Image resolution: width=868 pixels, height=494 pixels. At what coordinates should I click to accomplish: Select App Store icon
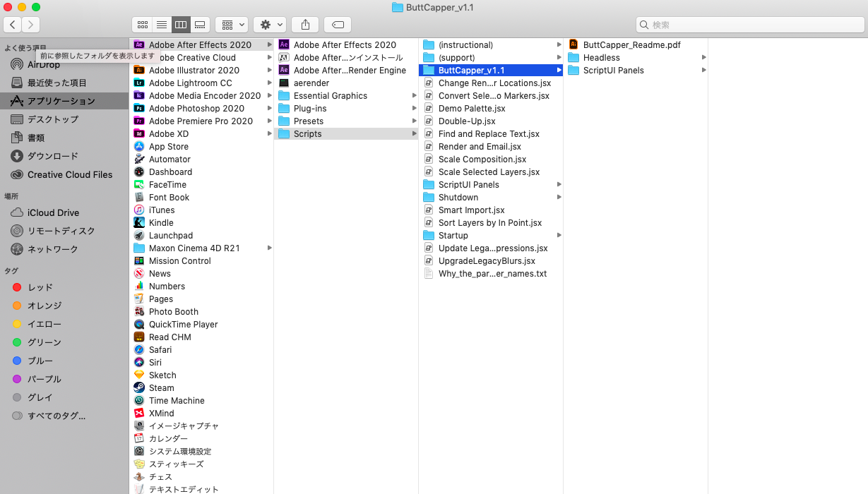coord(139,147)
